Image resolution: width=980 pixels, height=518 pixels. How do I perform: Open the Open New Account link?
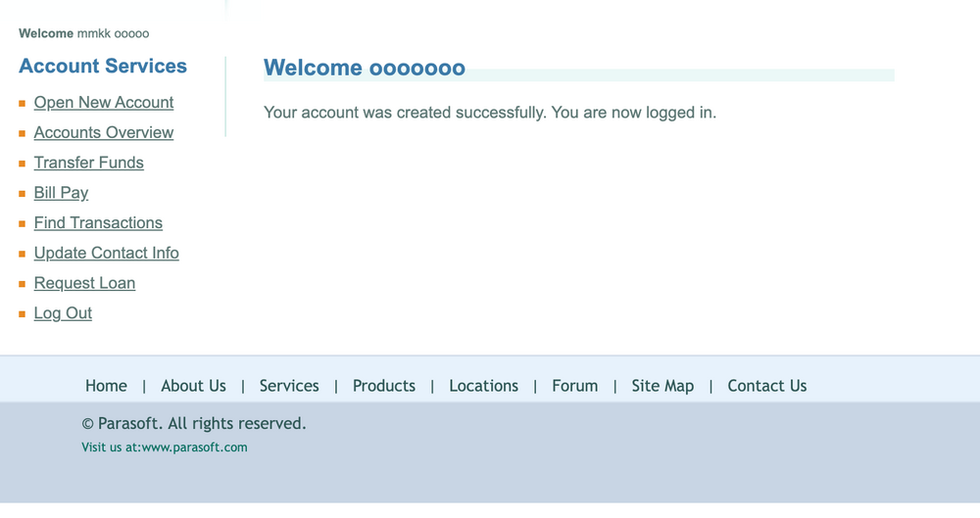pyautogui.click(x=104, y=103)
